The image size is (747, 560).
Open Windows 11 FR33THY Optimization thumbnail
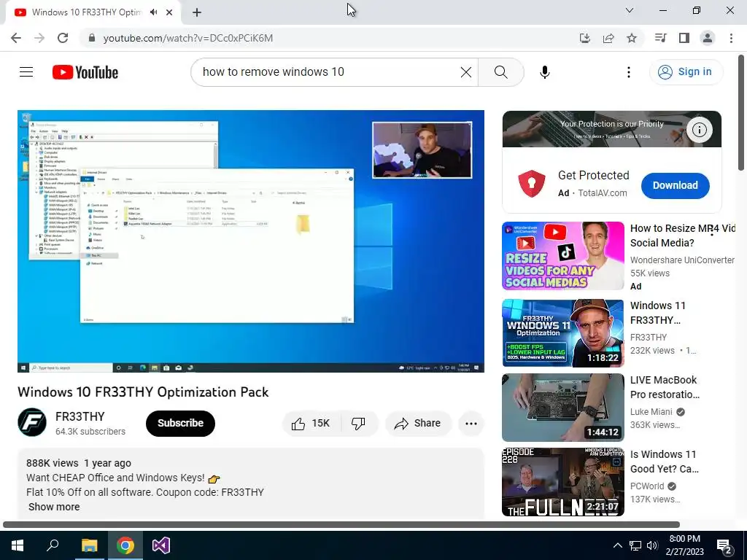tap(562, 332)
